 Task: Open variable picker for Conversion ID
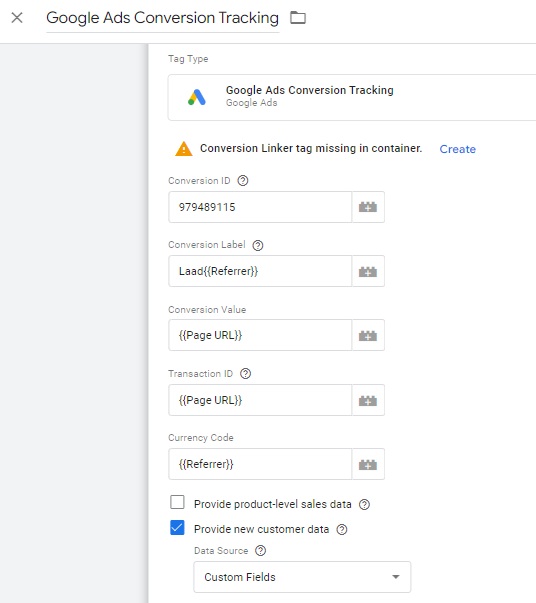coord(368,207)
